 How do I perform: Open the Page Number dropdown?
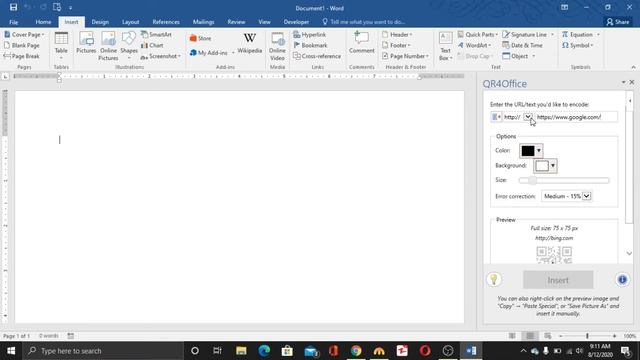(405, 56)
